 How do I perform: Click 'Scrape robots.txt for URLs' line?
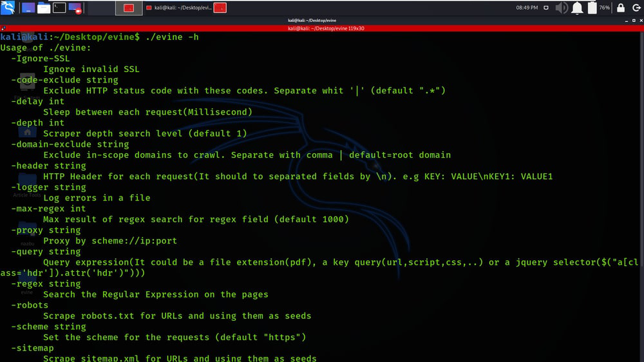click(177, 316)
